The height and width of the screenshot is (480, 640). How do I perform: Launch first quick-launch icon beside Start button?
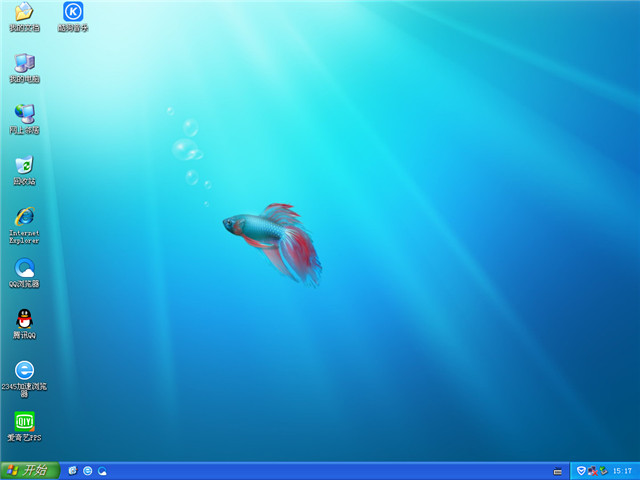[73, 471]
